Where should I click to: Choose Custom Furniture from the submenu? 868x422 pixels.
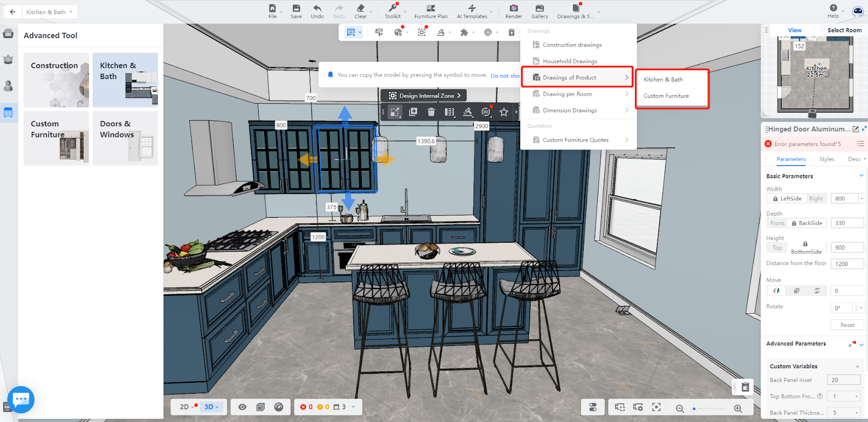click(x=666, y=96)
